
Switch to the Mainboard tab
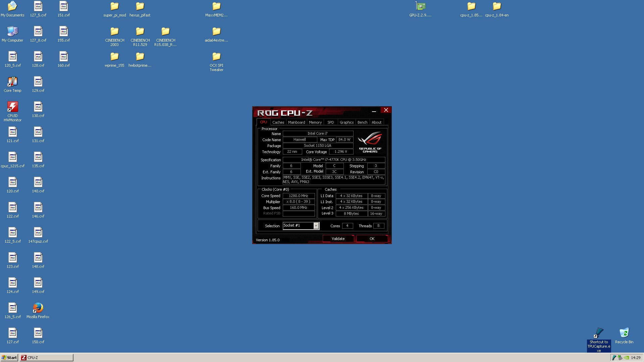[x=297, y=122]
